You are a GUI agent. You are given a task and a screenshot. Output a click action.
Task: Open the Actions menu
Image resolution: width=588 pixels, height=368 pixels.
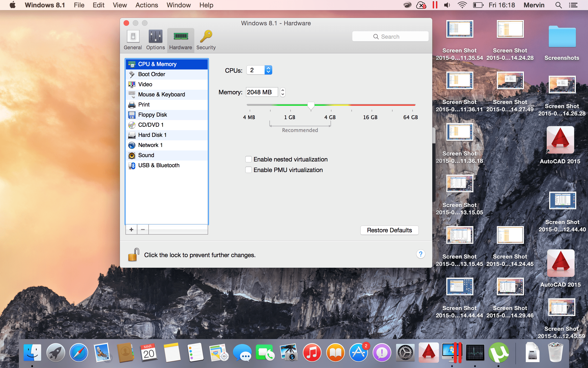point(147,5)
